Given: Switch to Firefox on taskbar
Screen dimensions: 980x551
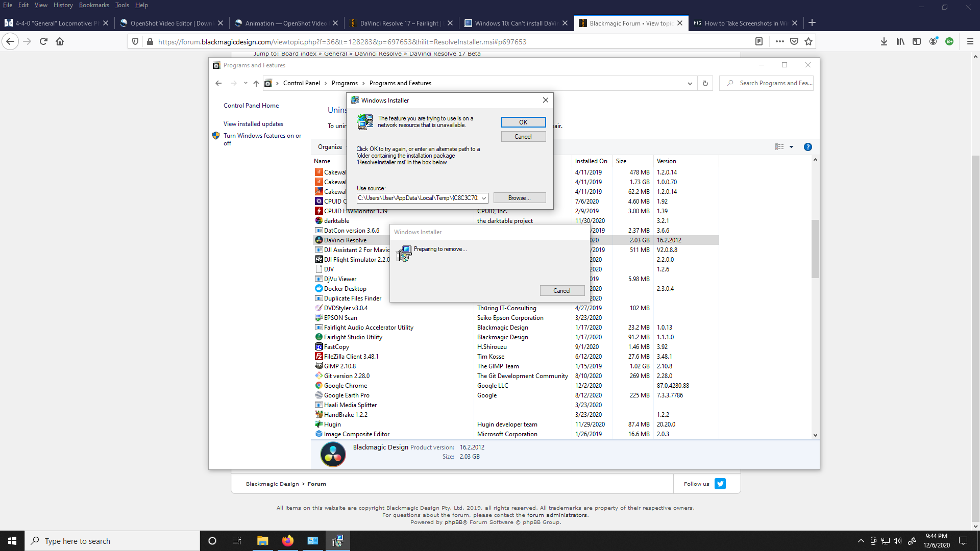Looking at the screenshot, I should coord(288,541).
